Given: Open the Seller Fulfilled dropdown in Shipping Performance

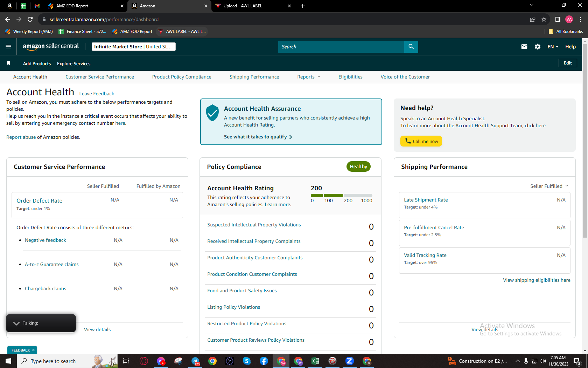Looking at the screenshot, I should coord(549,186).
